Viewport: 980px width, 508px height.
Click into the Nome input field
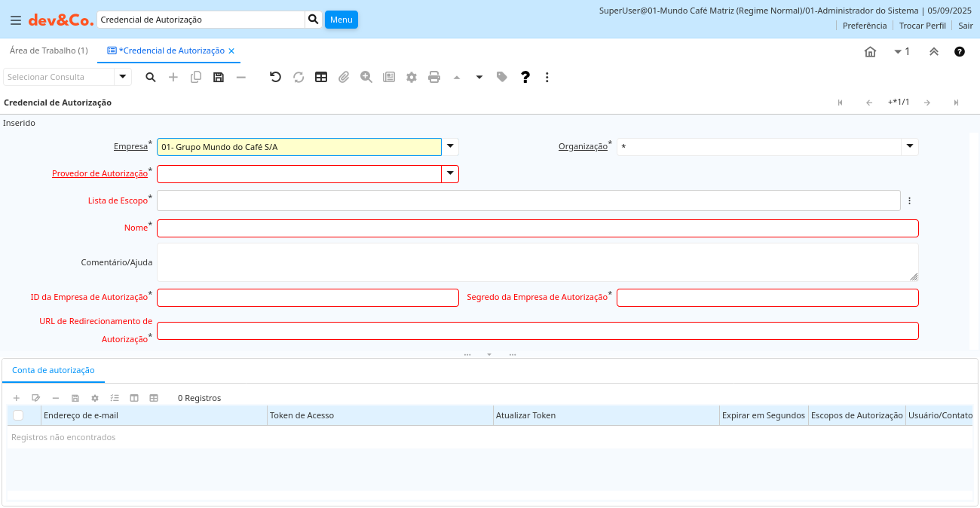[x=537, y=228]
